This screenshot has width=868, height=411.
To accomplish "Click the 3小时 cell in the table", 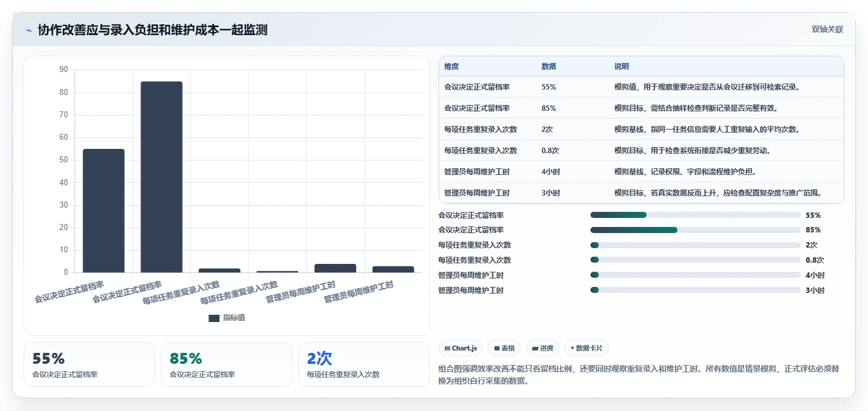I will coord(550,193).
